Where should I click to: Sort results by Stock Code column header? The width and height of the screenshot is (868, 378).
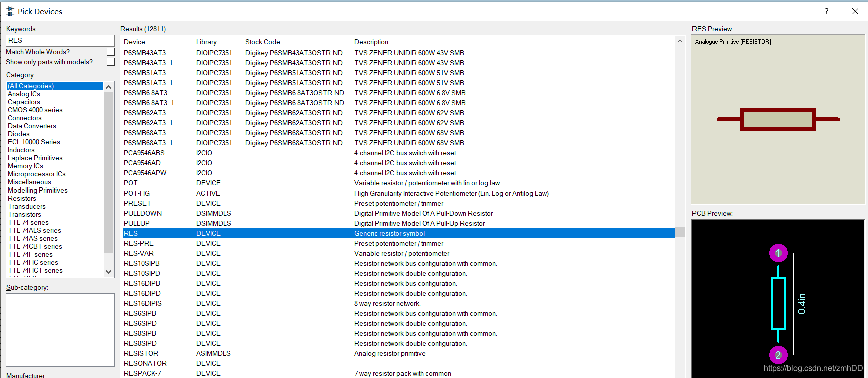pos(296,42)
